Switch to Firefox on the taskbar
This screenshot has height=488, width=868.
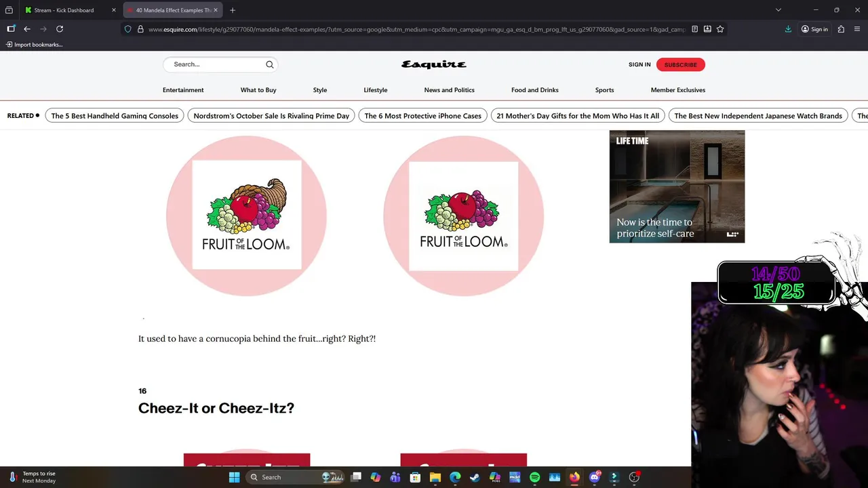[574, 477]
